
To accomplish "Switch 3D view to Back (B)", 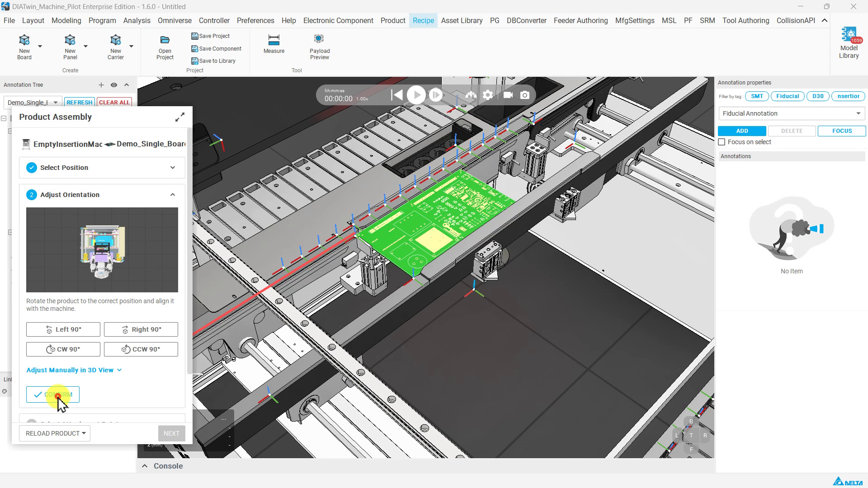I will pos(691,422).
